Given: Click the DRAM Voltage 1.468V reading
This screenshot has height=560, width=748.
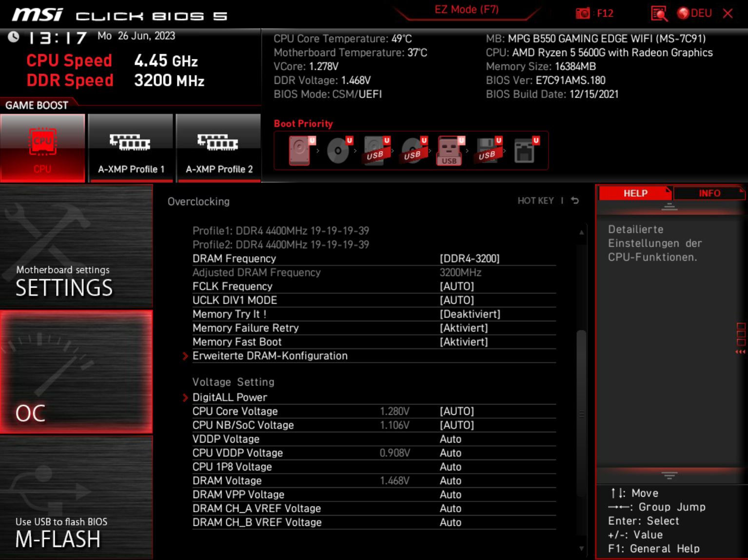Looking at the screenshot, I should pos(394,481).
